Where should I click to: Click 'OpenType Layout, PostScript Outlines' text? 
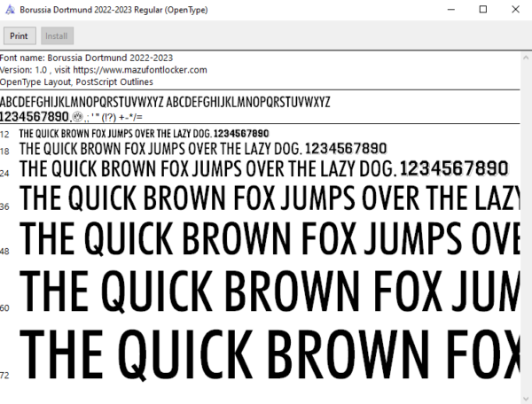click(x=76, y=82)
